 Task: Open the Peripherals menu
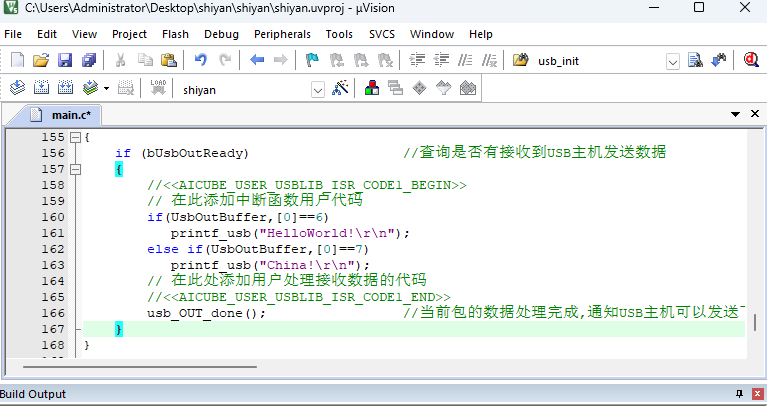pyautogui.click(x=282, y=34)
